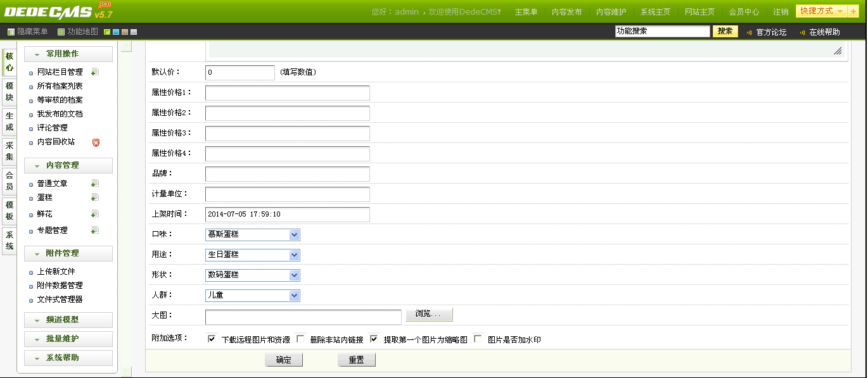The image size is (868, 378).
Task: Tick the 图片是否加水印 checkbox
Action: coord(478,339)
